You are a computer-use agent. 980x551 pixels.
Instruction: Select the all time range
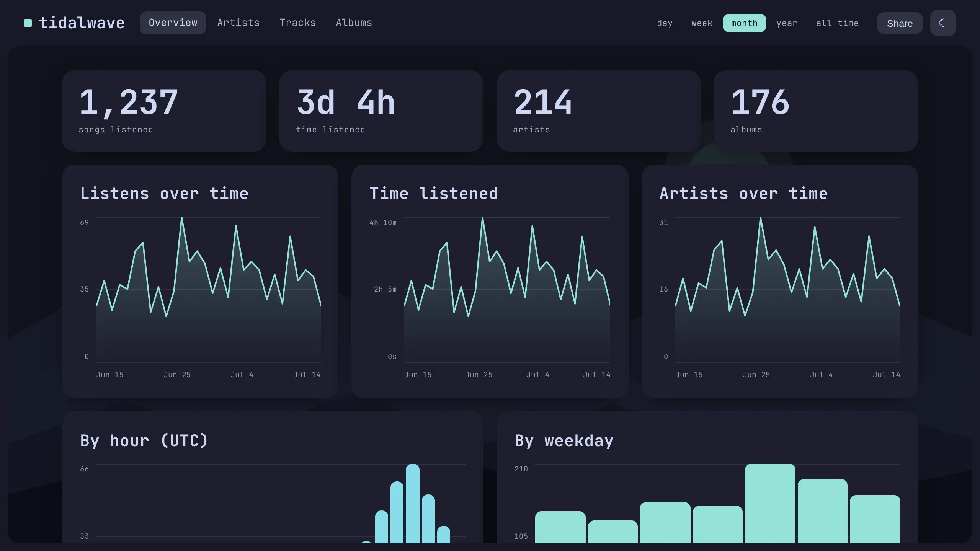[837, 23]
